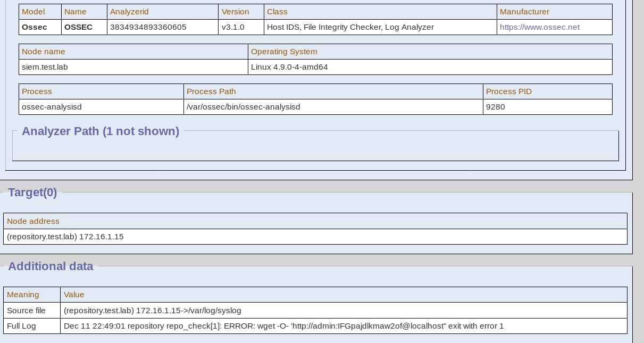
Task: Select the process PID value 9280
Action: (495, 107)
